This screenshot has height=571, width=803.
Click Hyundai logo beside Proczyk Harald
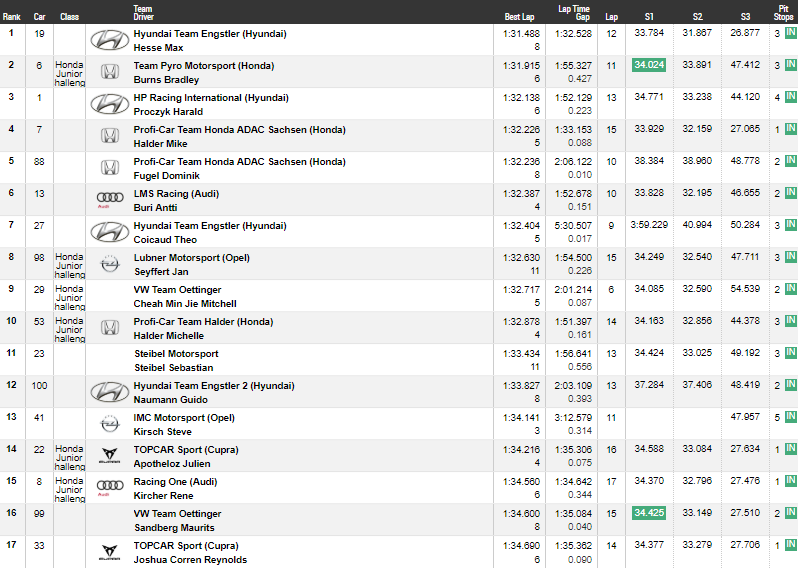point(110,104)
